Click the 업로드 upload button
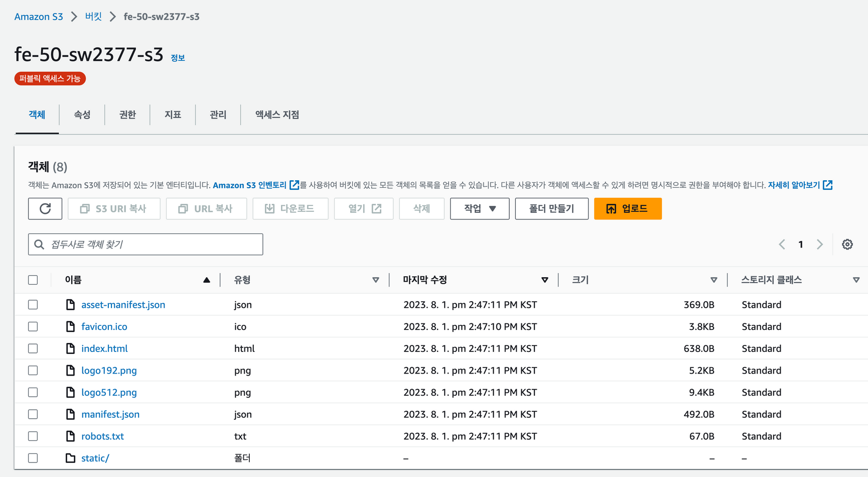This screenshot has height=477, width=868. coord(628,209)
